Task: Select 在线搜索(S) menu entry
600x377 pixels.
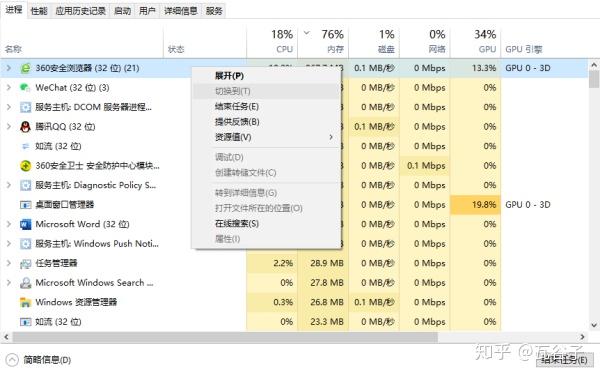Action: click(x=267, y=224)
